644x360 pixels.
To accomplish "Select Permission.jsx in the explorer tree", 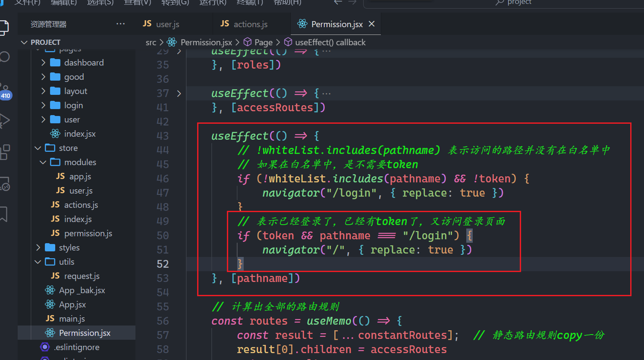I will pos(77,333).
